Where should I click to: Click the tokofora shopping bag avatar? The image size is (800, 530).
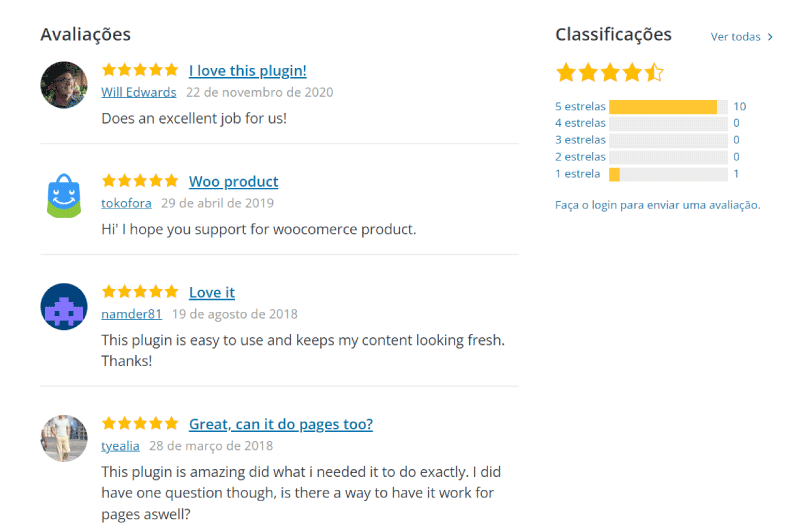tap(64, 196)
